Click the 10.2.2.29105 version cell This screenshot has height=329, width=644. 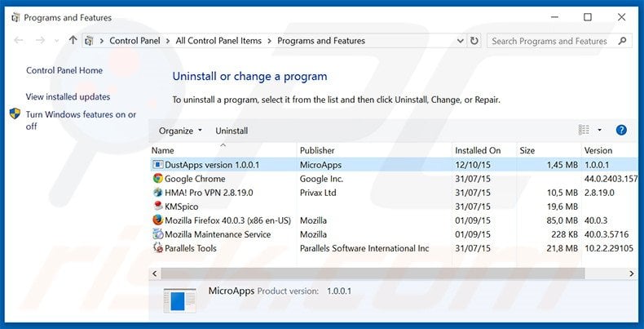coord(609,248)
